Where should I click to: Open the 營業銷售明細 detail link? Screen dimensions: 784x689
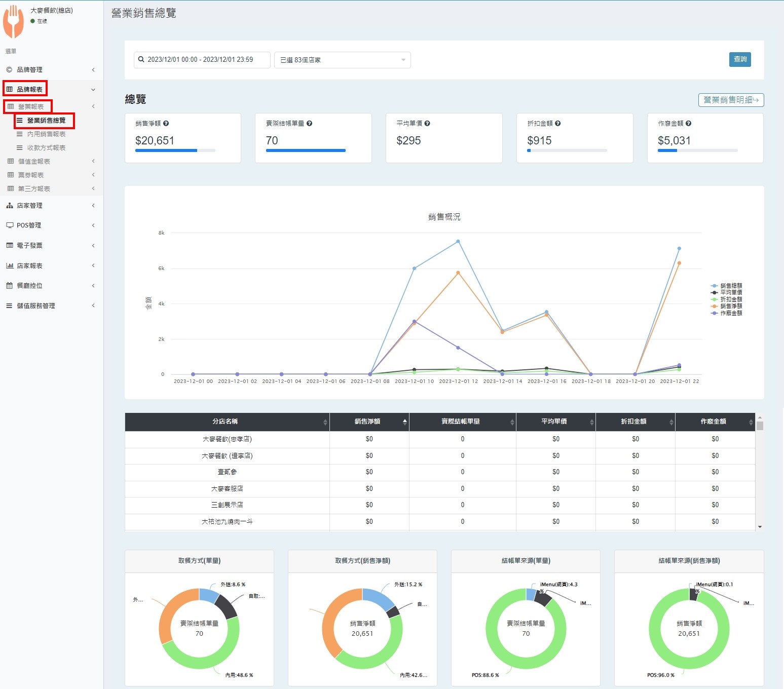[730, 100]
